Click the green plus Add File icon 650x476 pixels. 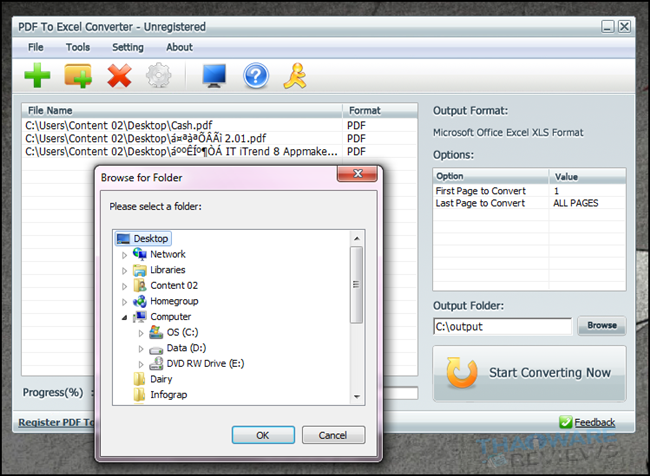37,75
